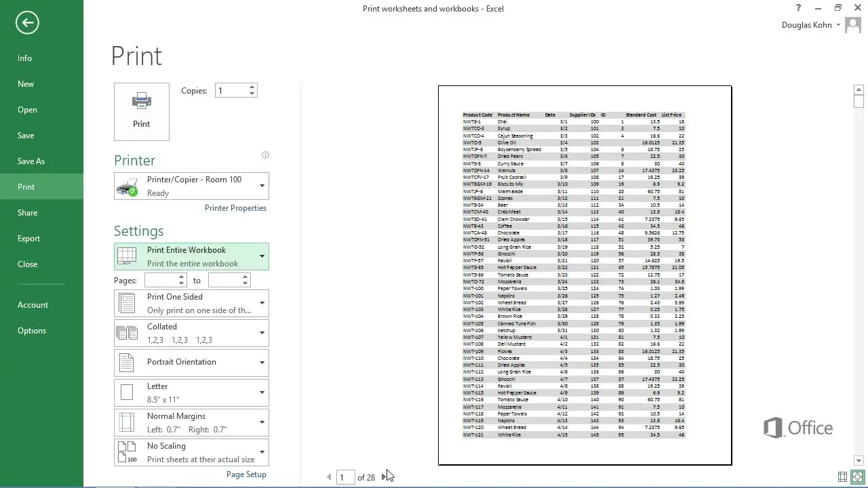Click the back arrow circle icon
This screenshot has height=488, width=868.
tap(27, 23)
